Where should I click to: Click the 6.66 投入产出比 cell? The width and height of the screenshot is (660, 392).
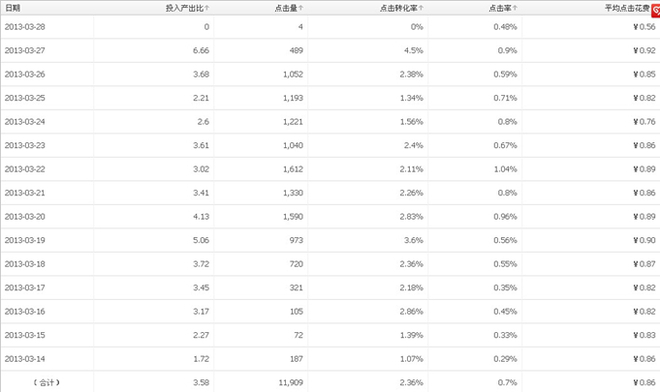(x=201, y=51)
